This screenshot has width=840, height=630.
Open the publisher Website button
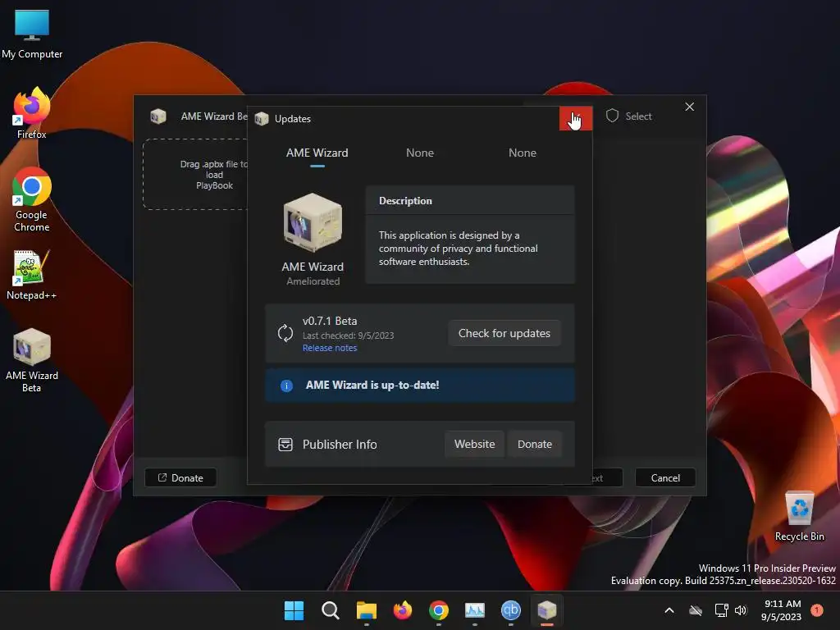pos(474,444)
